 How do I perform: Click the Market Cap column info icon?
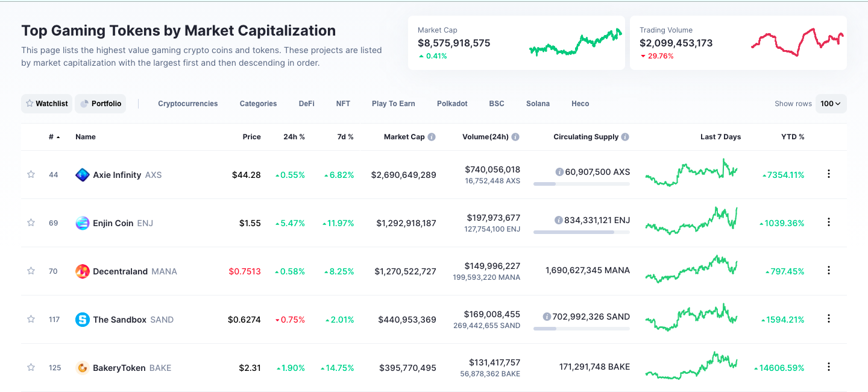click(x=432, y=137)
